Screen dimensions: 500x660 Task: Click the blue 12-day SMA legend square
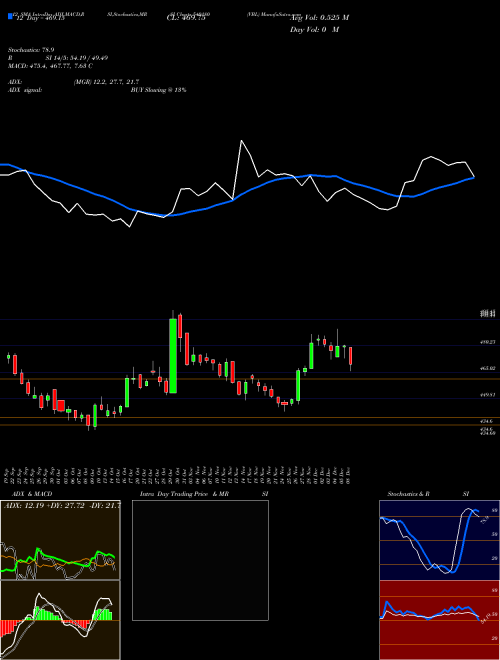[10, 16]
